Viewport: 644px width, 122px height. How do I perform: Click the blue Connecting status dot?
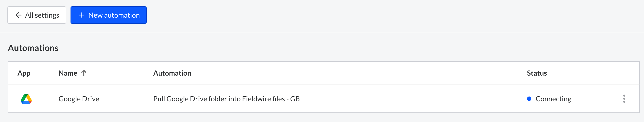point(529,99)
